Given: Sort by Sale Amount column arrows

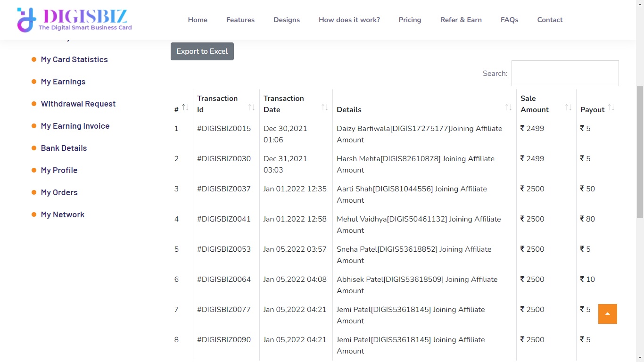Looking at the screenshot, I should pos(568,108).
